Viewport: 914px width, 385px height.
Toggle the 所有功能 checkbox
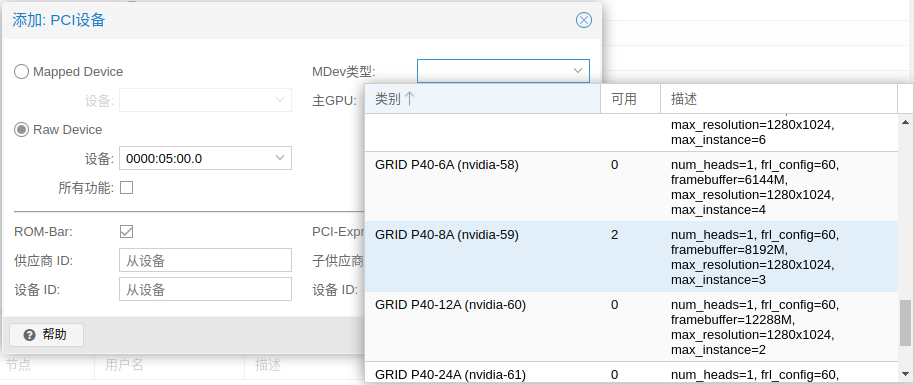(x=126, y=187)
